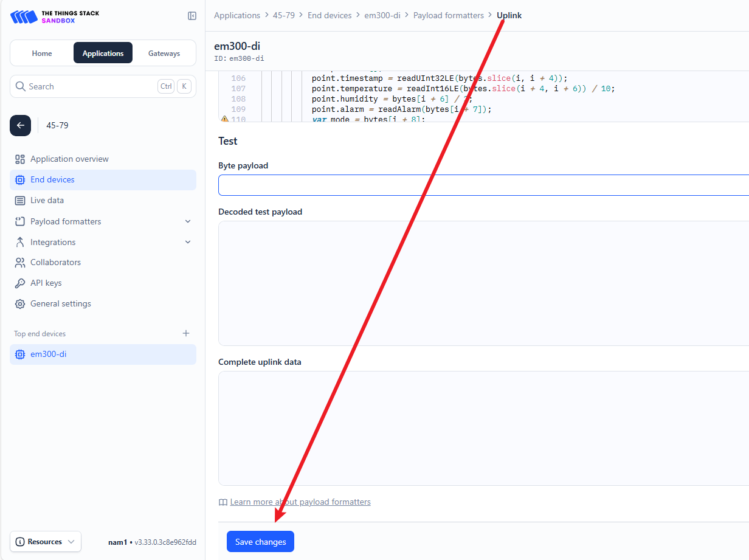Image resolution: width=749 pixels, height=560 pixels.
Task: Open API keys
Action: 103,283
